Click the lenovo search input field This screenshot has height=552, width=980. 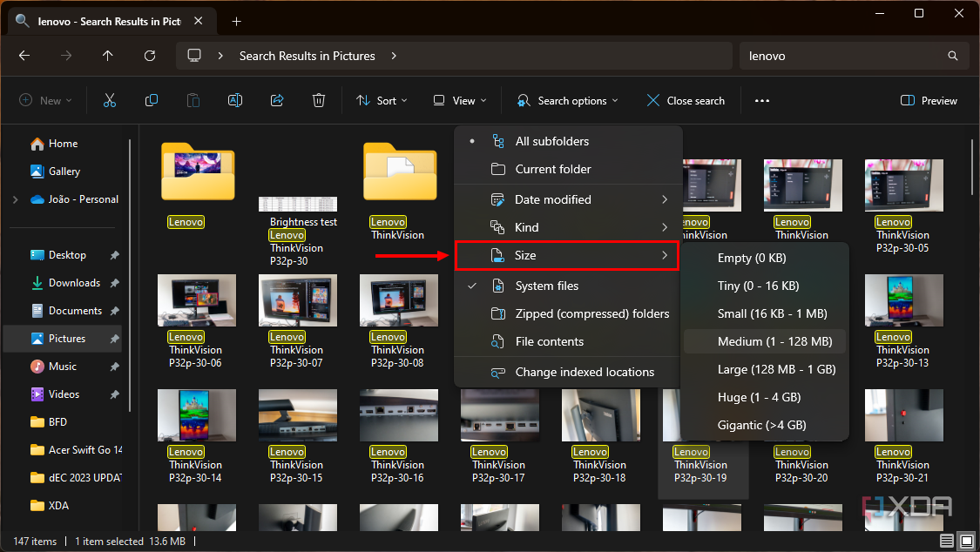843,56
